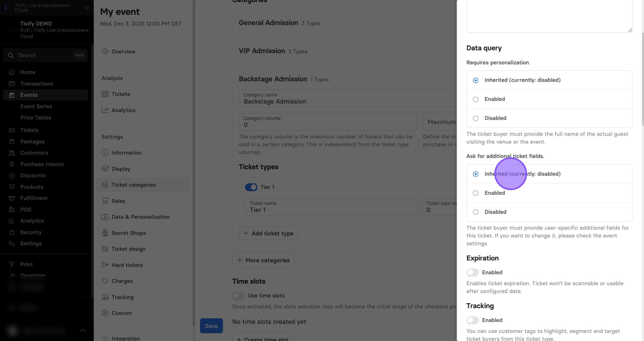Click the Tickets table icon under Analysis
The width and height of the screenshot is (644, 341).
pyautogui.click(x=105, y=94)
